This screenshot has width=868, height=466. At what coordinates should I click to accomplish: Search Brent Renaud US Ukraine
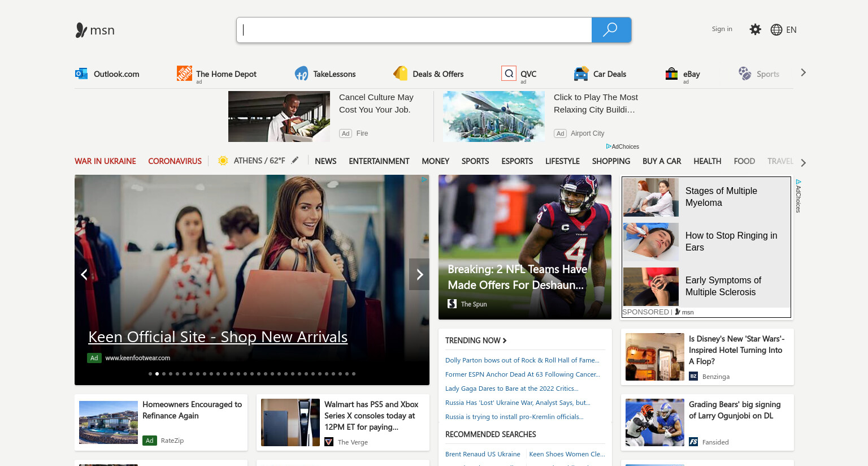tap(483, 454)
